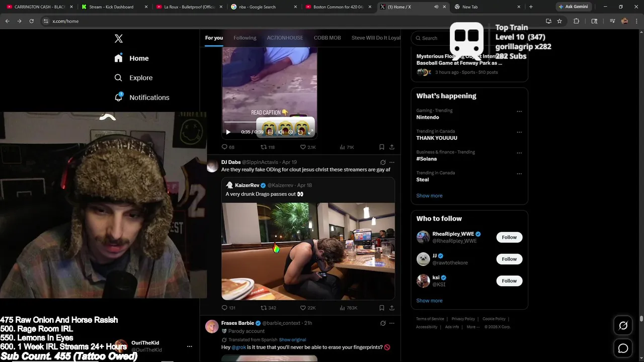Bookmark the post with 71K views

tap(382, 147)
